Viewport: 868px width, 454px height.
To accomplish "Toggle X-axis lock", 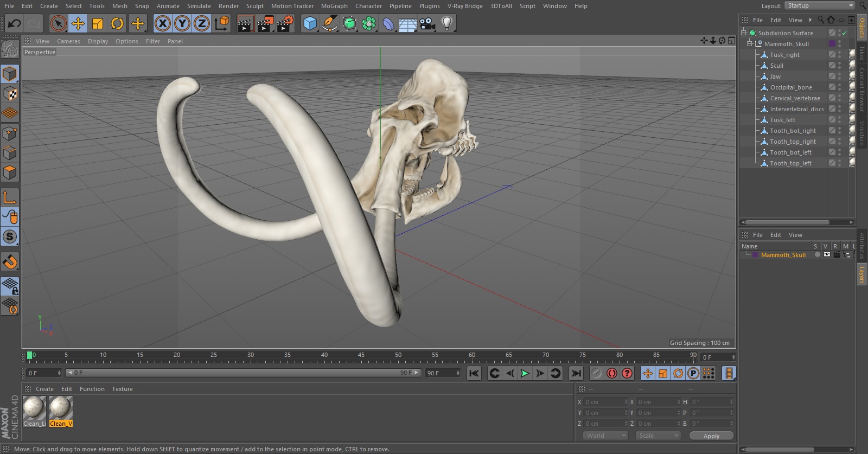I will point(162,23).
